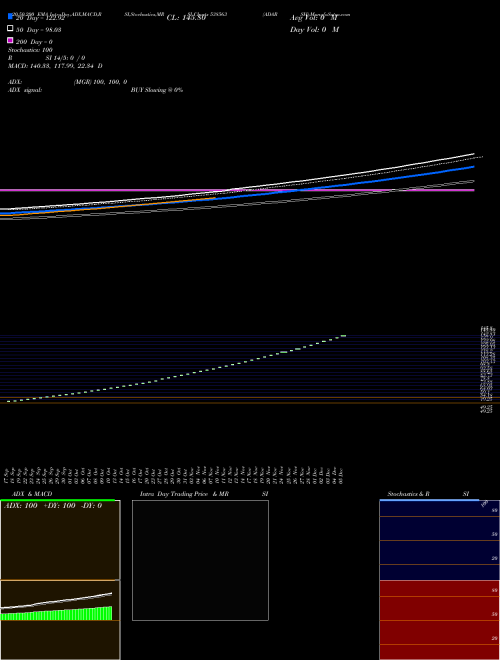The height and width of the screenshot is (660, 500).
Task: Click the 'Day Vol: 0 M' readout
Action: tap(314, 29)
